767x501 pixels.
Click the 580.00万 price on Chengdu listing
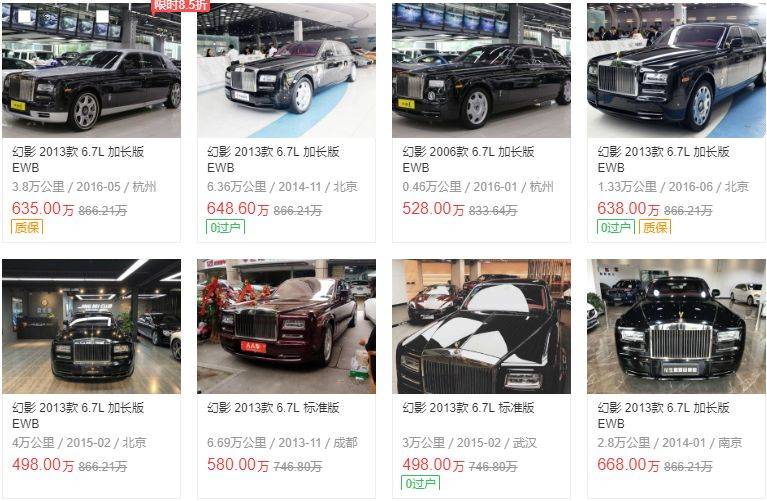pyautogui.click(x=238, y=465)
